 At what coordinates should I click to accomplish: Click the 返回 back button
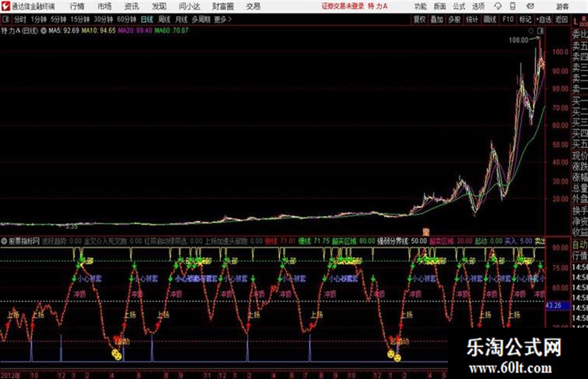coord(561,19)
